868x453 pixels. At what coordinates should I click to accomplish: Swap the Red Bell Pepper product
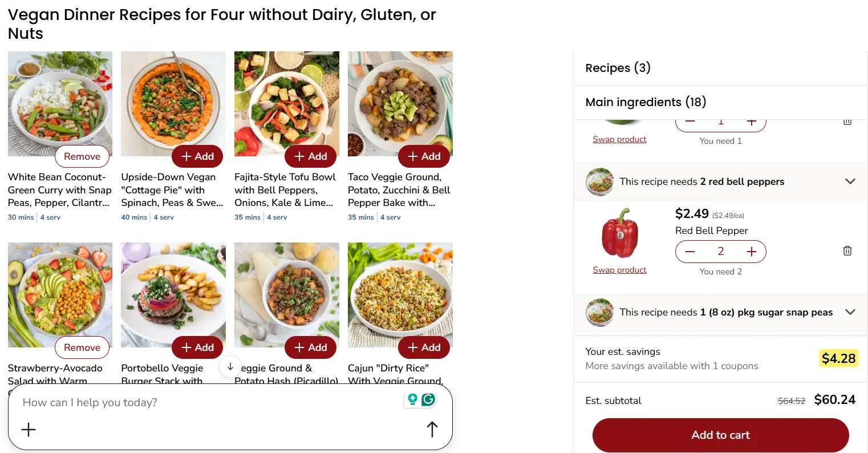(619, 270)
